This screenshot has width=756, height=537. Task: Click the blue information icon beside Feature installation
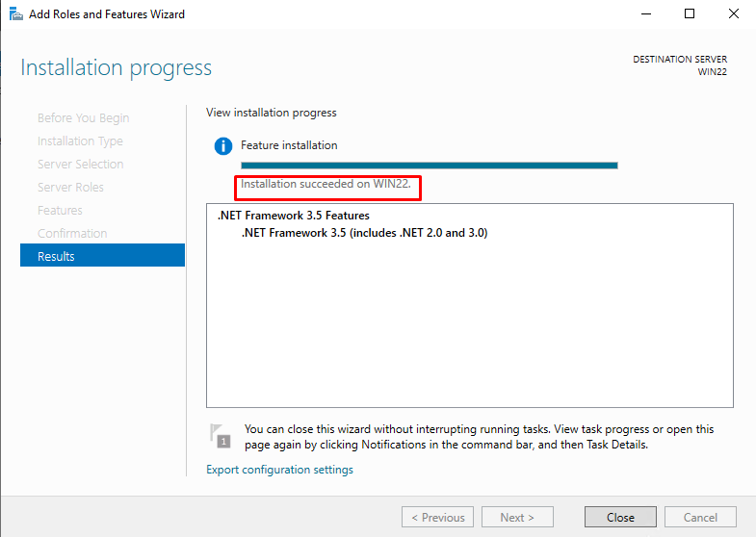(x=223, y=146)
